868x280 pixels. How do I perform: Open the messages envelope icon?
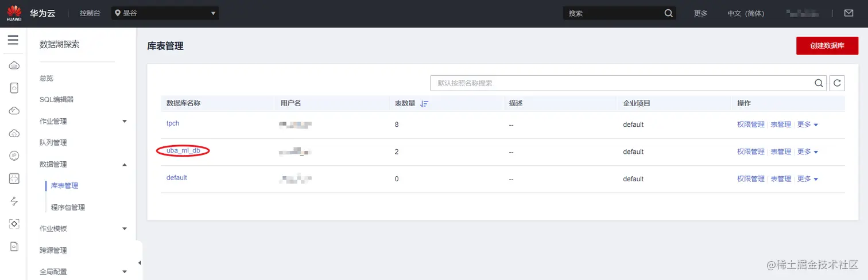(x=848, y=13)
